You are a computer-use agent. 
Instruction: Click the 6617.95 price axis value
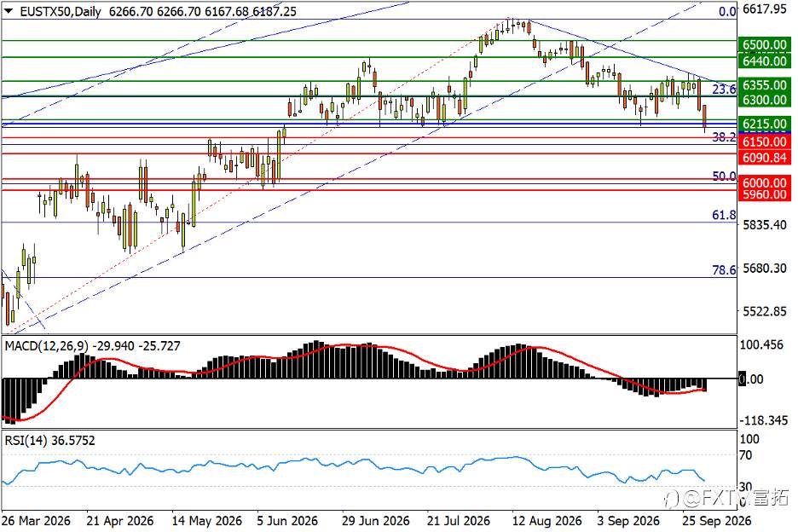[x=765, y=9]
